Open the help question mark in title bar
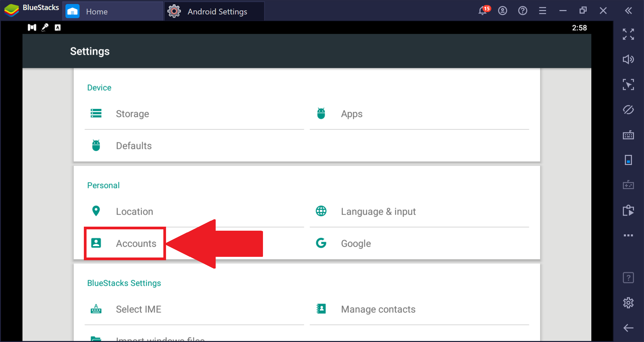This screenshot has height=342, width=644. pos(523,11)
